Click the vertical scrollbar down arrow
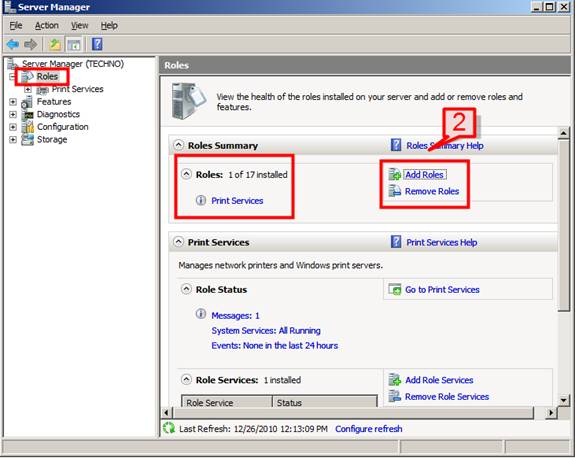 click(564, 400)
